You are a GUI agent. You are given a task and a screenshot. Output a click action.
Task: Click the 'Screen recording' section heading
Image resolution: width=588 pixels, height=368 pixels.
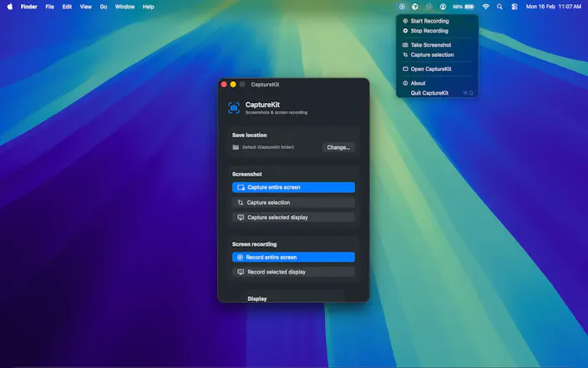254,244
